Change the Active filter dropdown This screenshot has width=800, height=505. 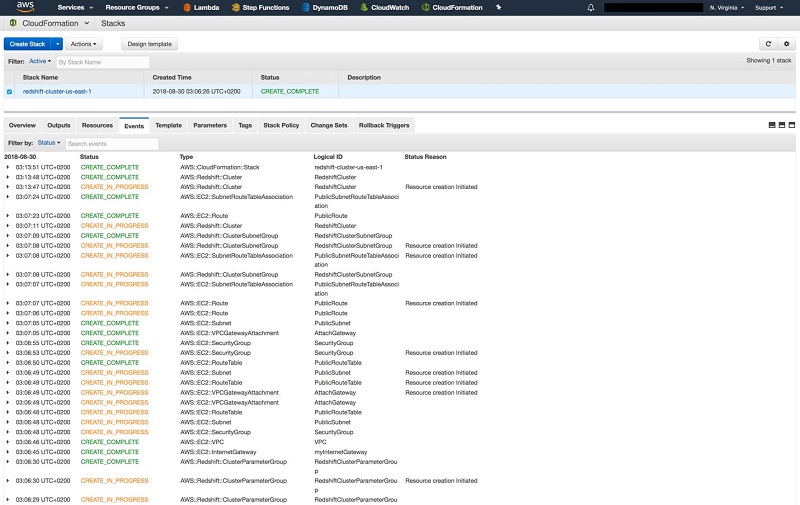tap(40, 61)
